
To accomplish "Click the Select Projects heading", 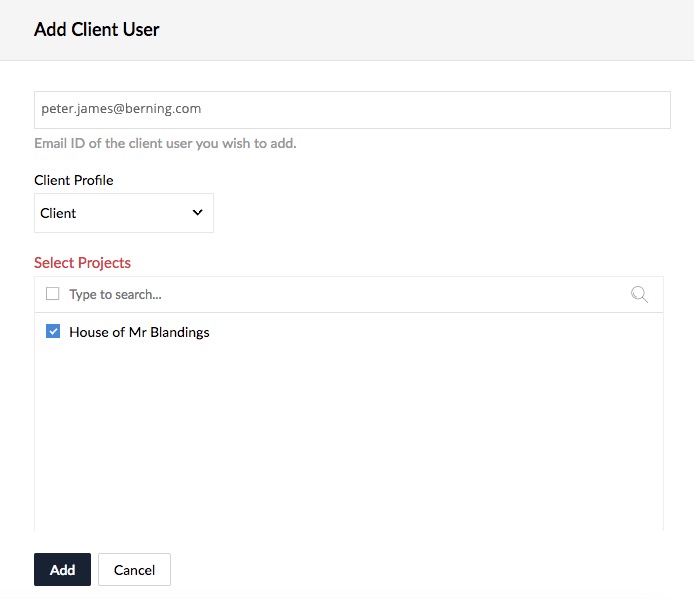I will [82, 263].
